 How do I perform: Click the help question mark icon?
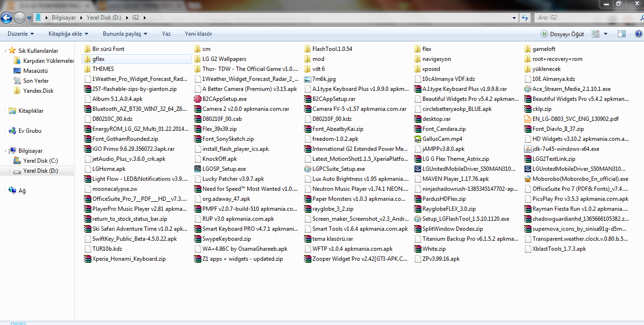tap(638, 34)
